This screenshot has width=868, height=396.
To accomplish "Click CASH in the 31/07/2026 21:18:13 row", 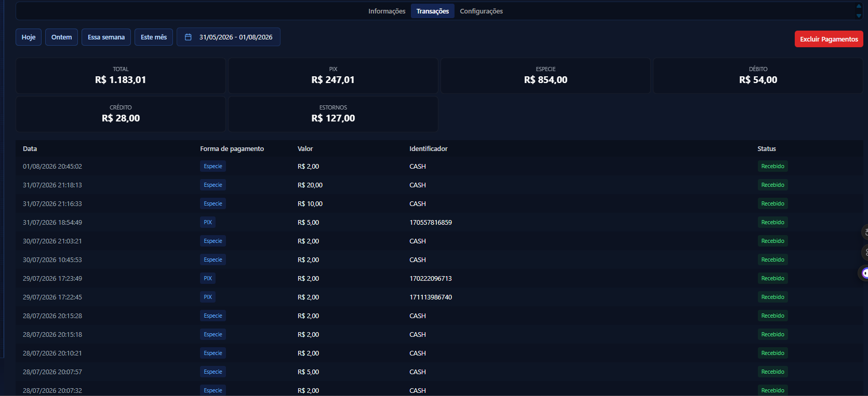I will tap(418, 185).
